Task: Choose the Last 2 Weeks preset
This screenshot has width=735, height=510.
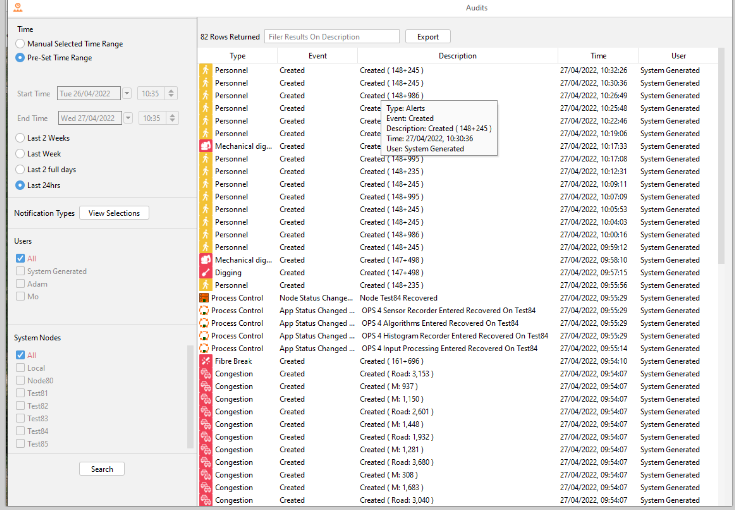Action: click(x=21, y=137)
